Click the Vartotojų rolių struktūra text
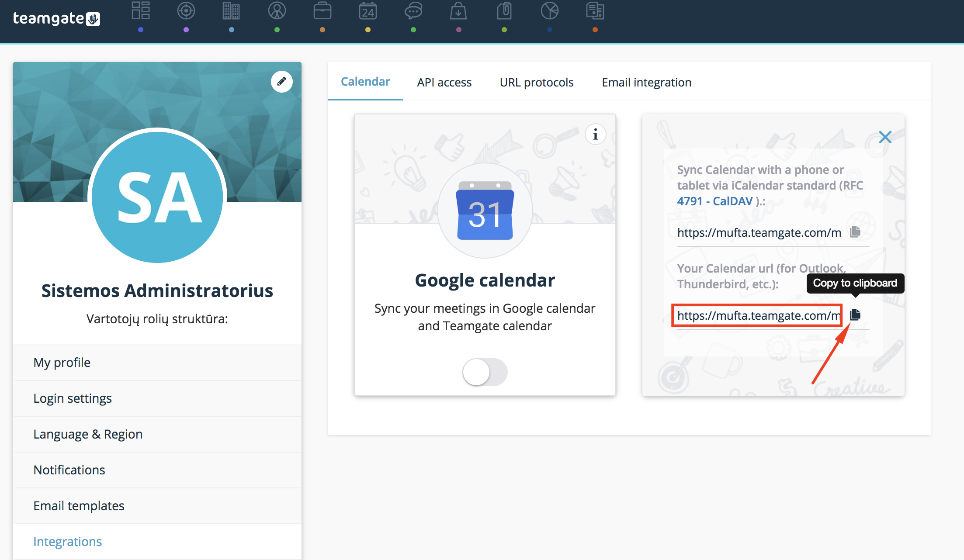Screen dimensions: 964x560 157,319
